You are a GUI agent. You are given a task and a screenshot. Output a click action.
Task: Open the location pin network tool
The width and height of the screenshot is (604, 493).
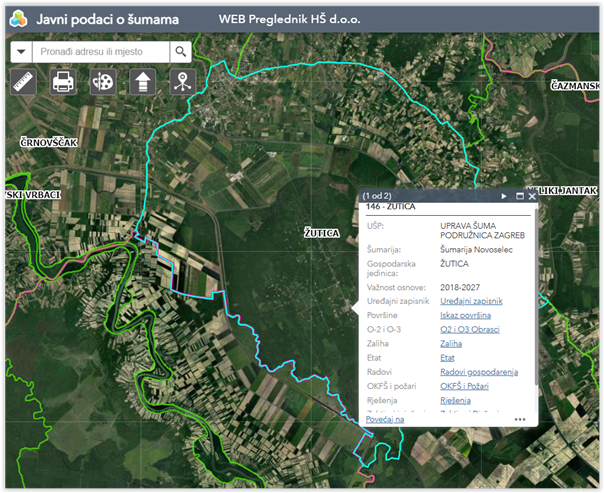coord(181,81)
